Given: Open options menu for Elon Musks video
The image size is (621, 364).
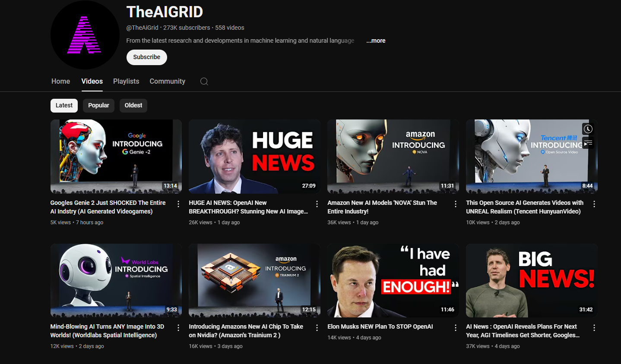Looking at the screenshot, I should 456,328.
